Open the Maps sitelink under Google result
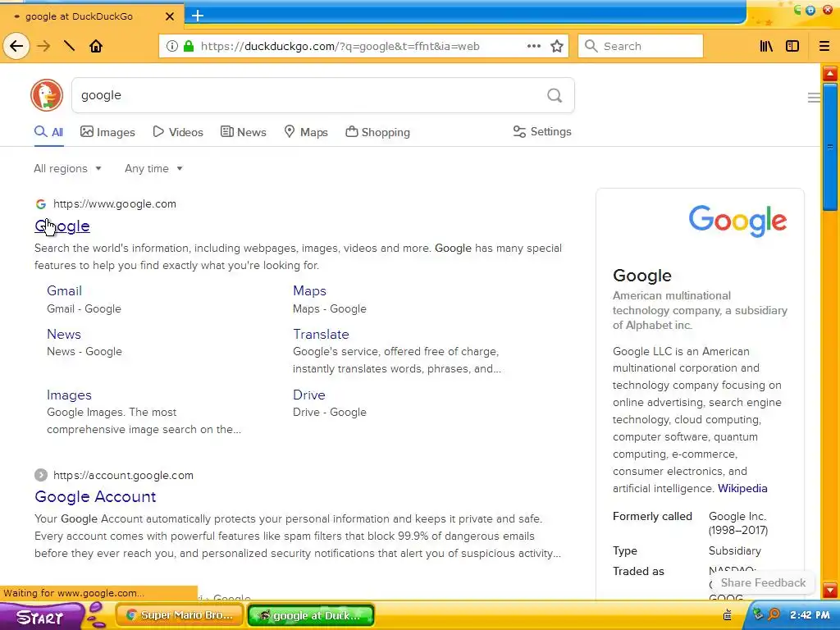The height and width of the screenshot is (630, 840). point(309,291)
